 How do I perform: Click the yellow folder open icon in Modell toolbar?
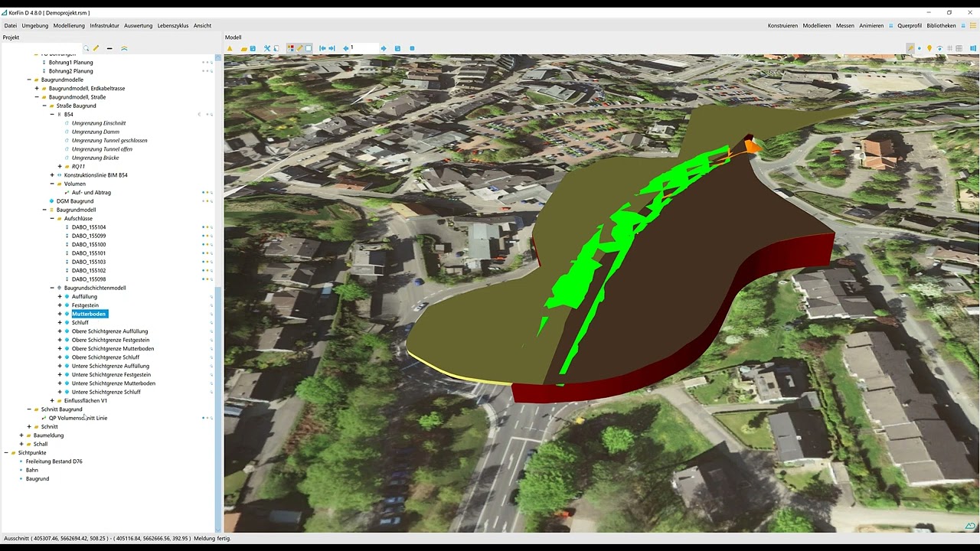243,48
